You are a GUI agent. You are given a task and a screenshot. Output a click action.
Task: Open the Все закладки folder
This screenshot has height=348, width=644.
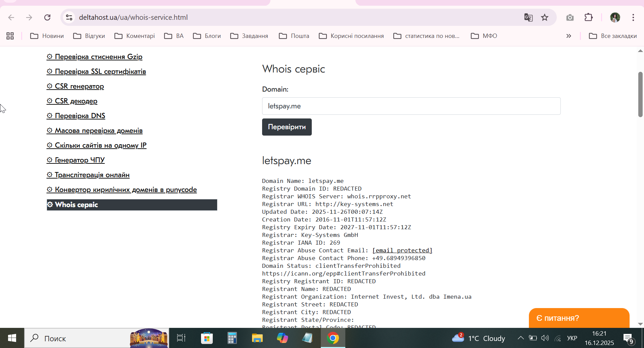(613, 36)
